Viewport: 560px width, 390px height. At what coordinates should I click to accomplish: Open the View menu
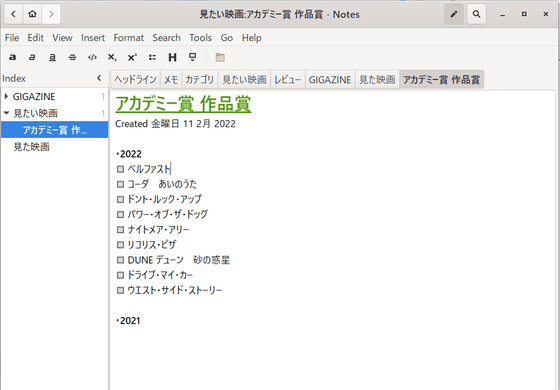click(x=62, y=38)
